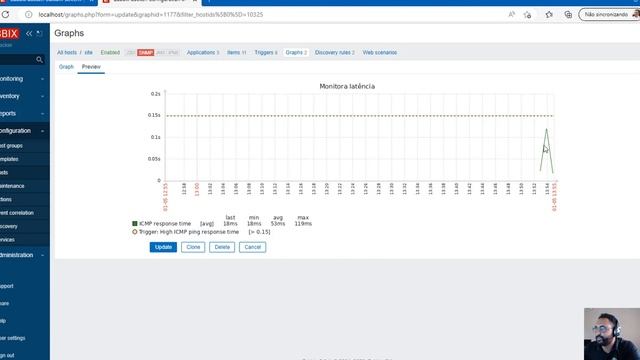Open browser collections icon
640x360 pixels.
(568, 14)
